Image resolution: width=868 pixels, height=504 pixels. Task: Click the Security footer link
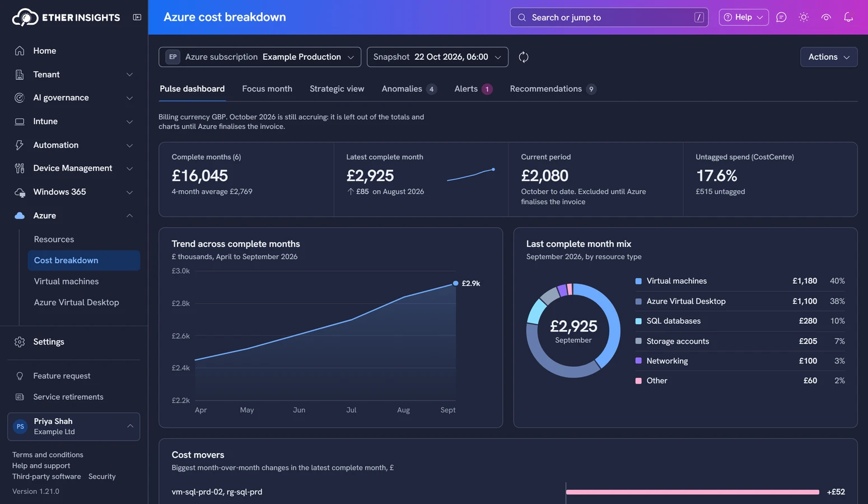pos(102,477)
